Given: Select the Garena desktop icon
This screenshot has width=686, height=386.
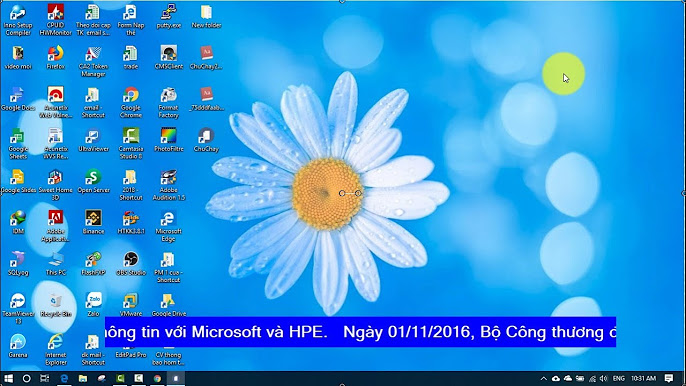Looking at the screenshot, I should (18, 346).
